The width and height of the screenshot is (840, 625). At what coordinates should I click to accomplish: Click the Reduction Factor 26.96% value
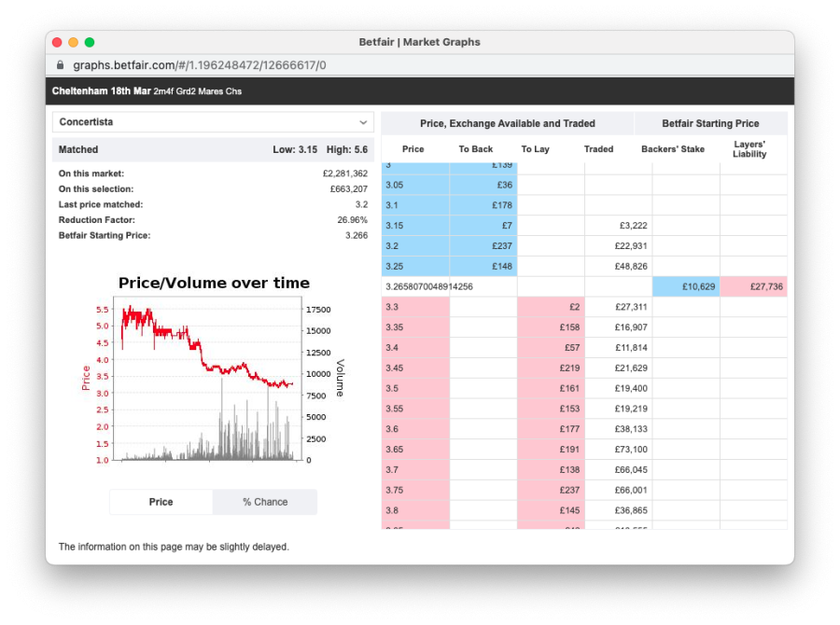(x=353, y=220)
